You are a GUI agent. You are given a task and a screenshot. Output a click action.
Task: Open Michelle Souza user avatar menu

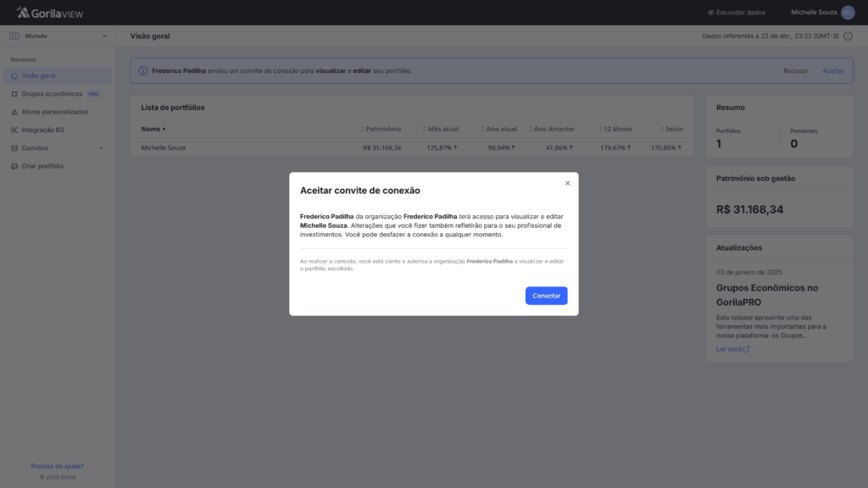tap(848, 13)
